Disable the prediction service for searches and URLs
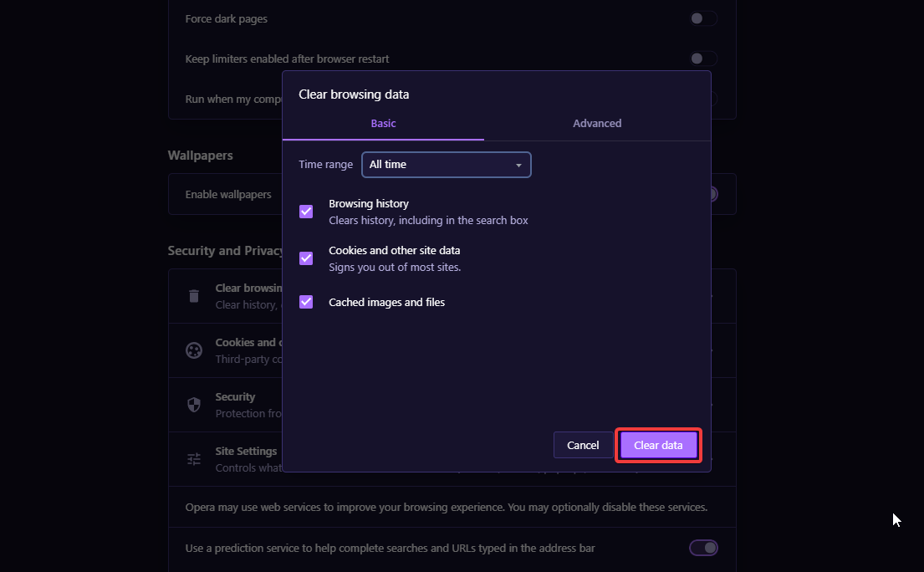This screenshot has width=924, height=572. click(x=702, y=548)
